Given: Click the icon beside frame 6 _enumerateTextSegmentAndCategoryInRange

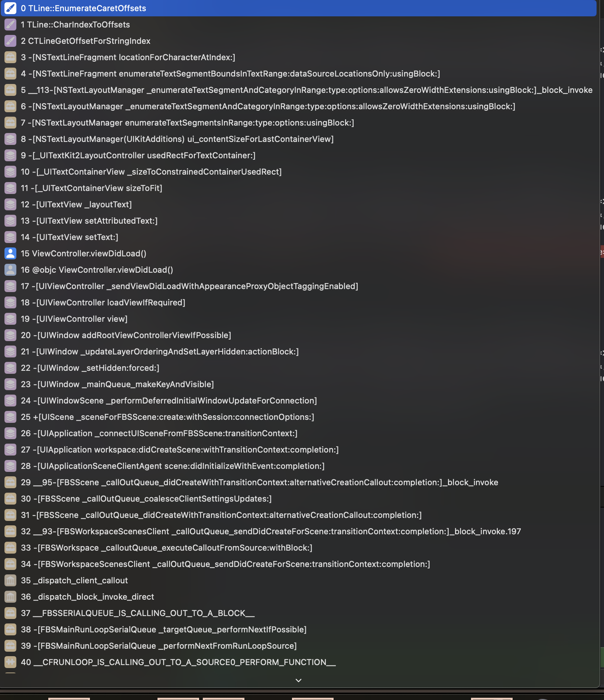Looking at the screenshot, I should click(10, 106).
